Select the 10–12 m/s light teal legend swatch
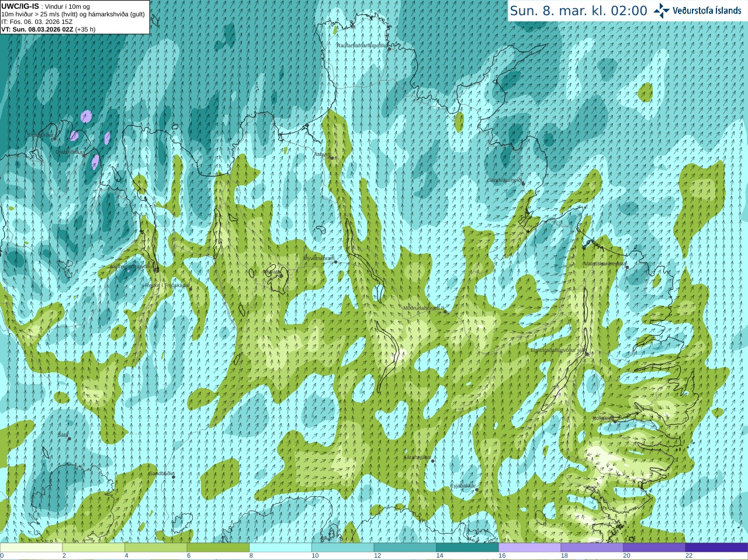748x560 pixels. tap(342, 548)
